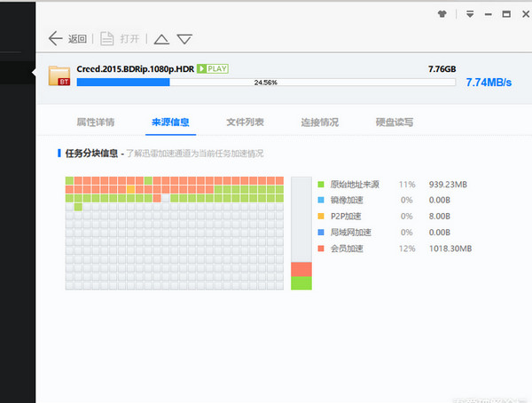Click the green segment of the vertical source bar
The height and width of the screenshot is (403, 532).
(x=301, y=283)
